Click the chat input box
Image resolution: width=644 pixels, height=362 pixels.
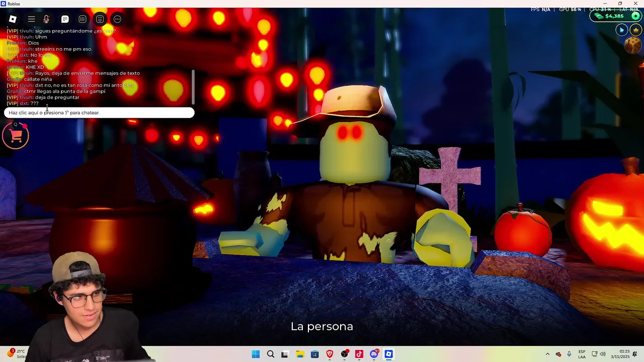(x=99, y=113)
